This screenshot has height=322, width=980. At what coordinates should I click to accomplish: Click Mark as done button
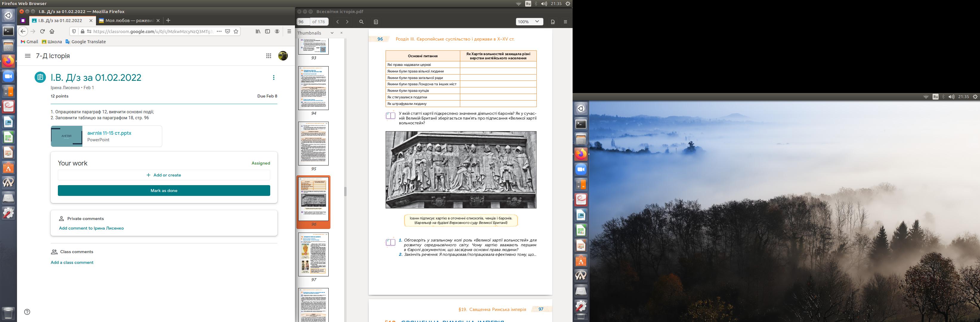click(x=164, y=191)
